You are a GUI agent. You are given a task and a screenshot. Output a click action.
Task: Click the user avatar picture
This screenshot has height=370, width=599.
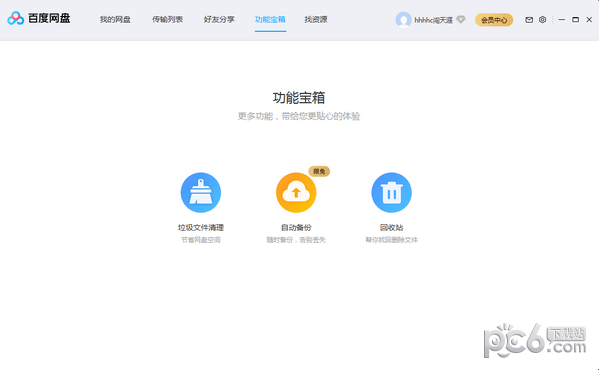click(x=403, y=19)
